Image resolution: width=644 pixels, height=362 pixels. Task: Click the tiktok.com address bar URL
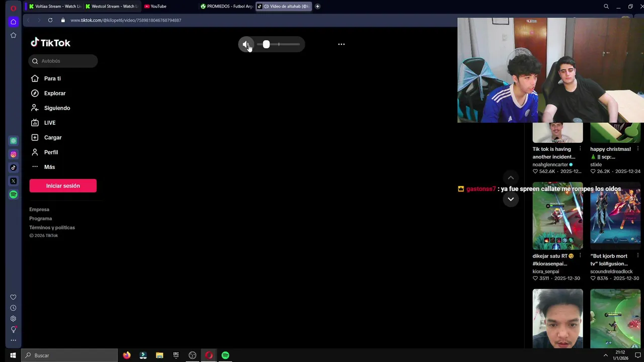pos(126,20)
